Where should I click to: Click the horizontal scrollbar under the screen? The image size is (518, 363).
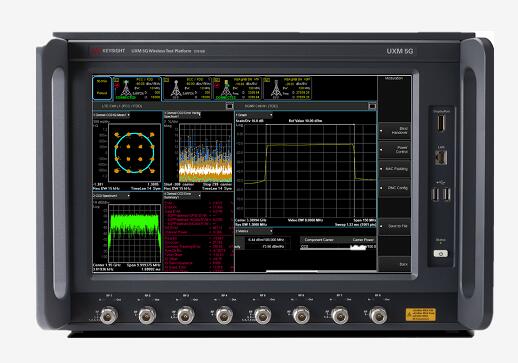292,271
